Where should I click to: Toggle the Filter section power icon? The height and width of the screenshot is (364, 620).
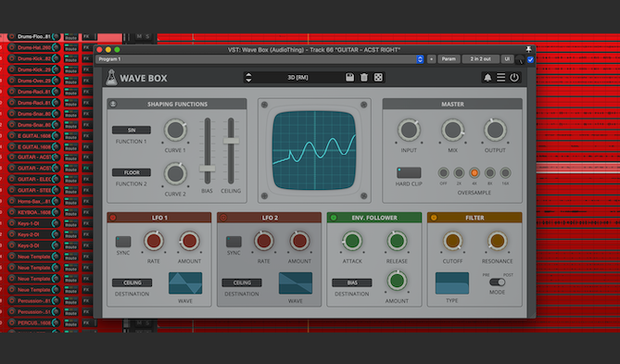[x=434, y=218]
